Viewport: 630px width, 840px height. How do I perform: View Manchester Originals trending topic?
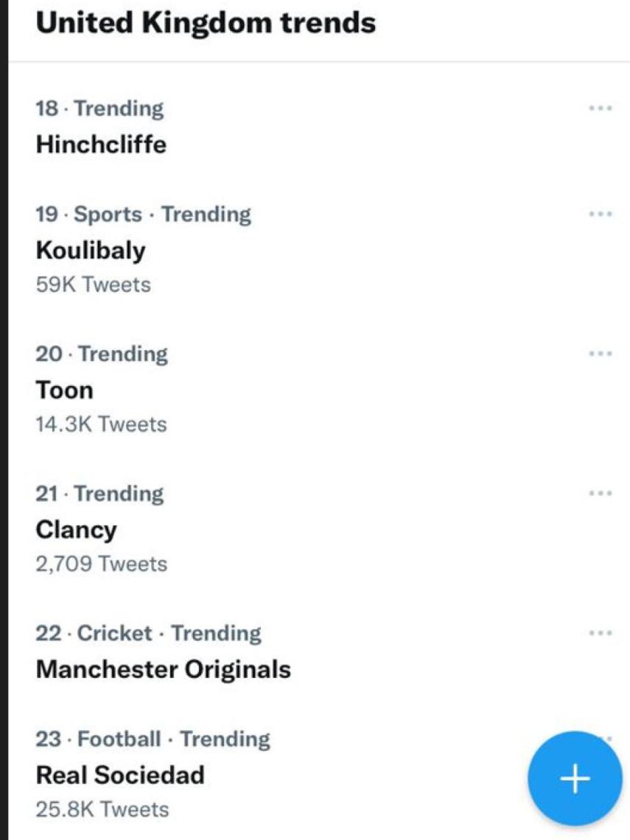point(163,669)
